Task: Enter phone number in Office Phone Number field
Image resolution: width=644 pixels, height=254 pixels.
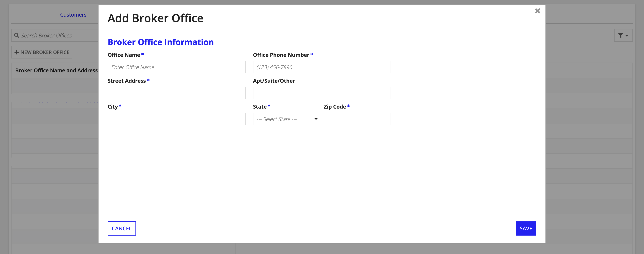Action: pos(322,67)
